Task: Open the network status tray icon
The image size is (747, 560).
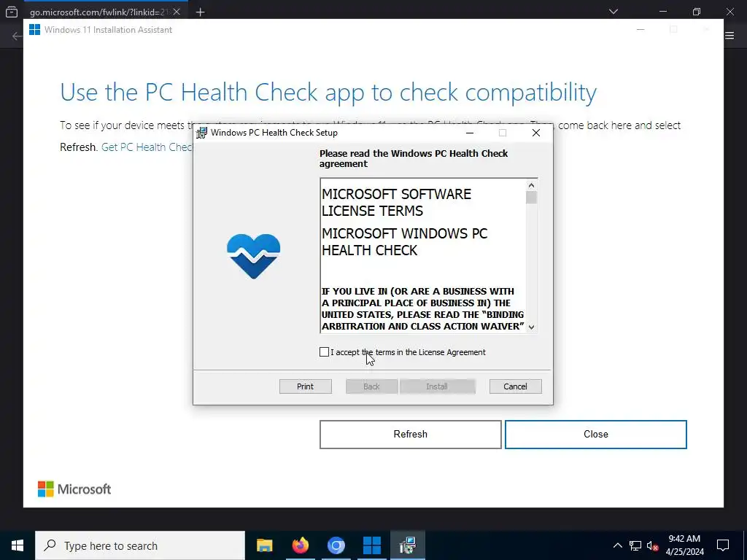Action: [635, 545]
